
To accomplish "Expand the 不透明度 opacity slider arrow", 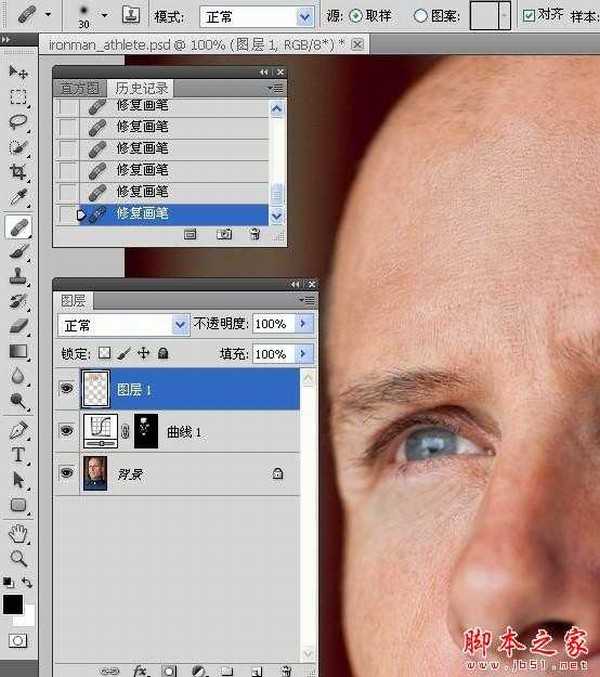I will click(304, 325).
